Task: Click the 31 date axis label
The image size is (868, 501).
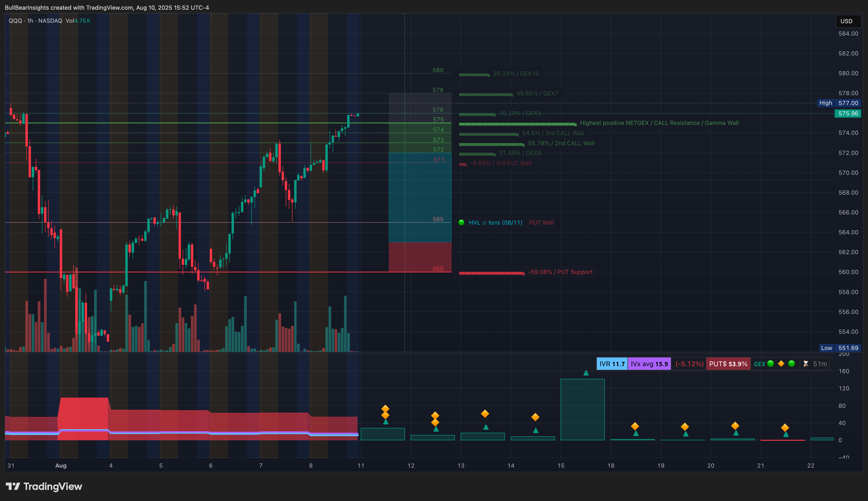Action: (11, 466)
